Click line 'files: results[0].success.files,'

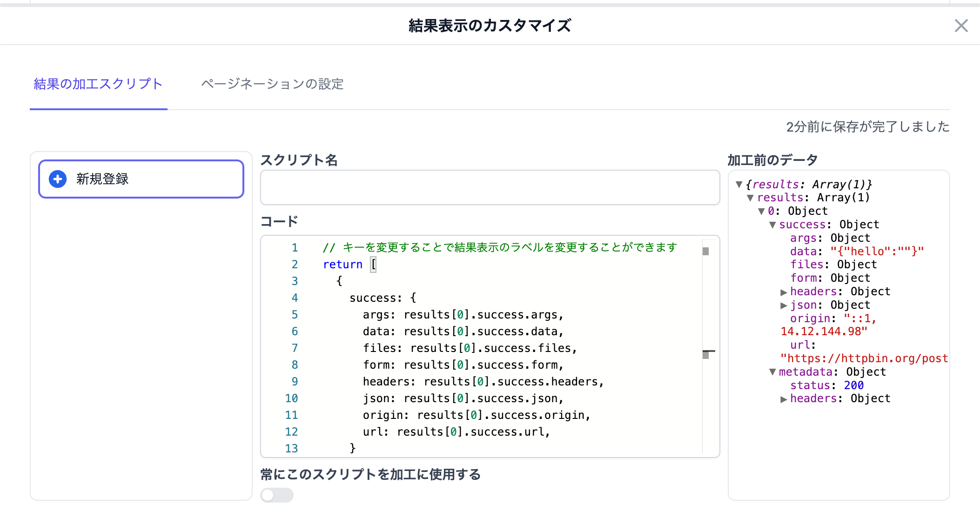[x=470, y=348]
